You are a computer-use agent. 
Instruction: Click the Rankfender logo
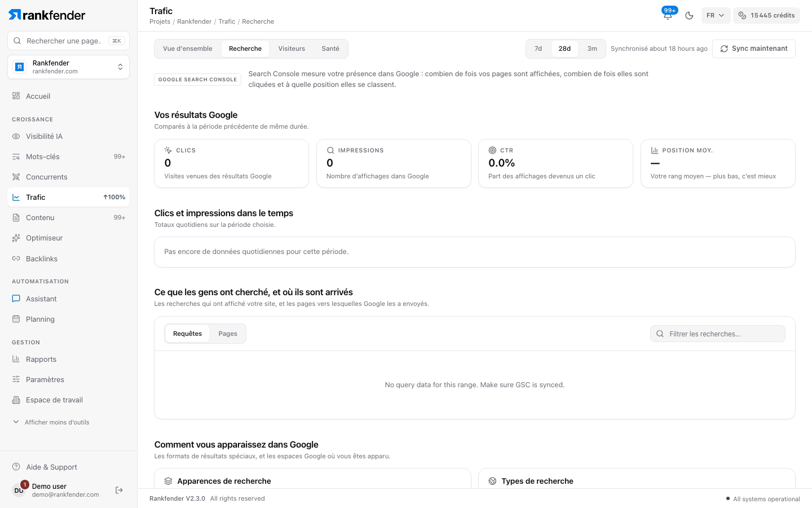click(x=47, y=15)
